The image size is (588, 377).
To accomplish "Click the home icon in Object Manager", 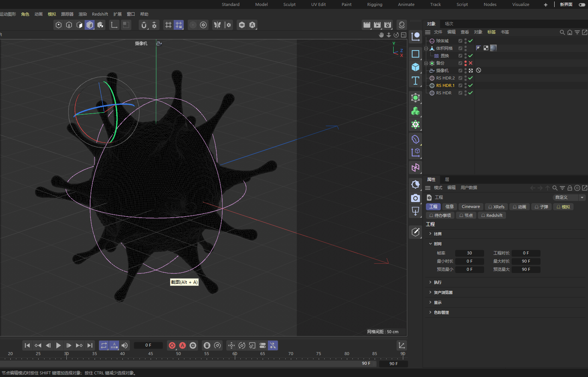I will pos(570,32).
